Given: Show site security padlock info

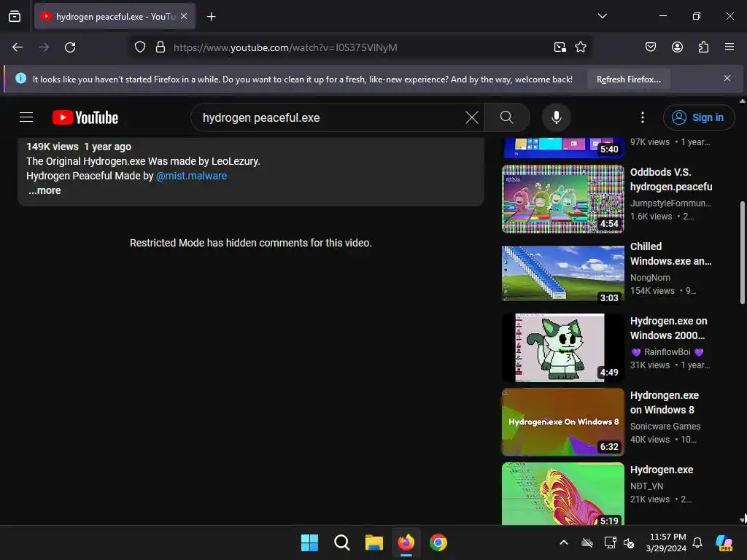Looking at the screenshot, I should [x=160, y=47].
